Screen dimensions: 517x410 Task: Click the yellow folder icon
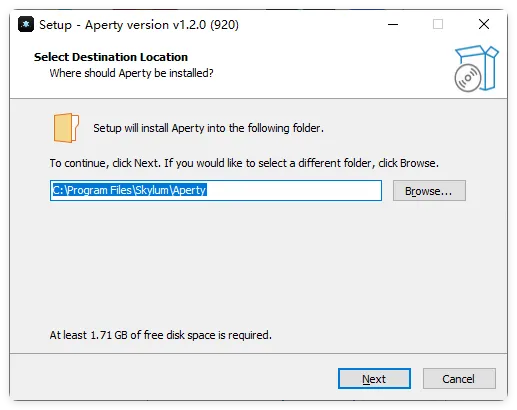pos(66,128)
